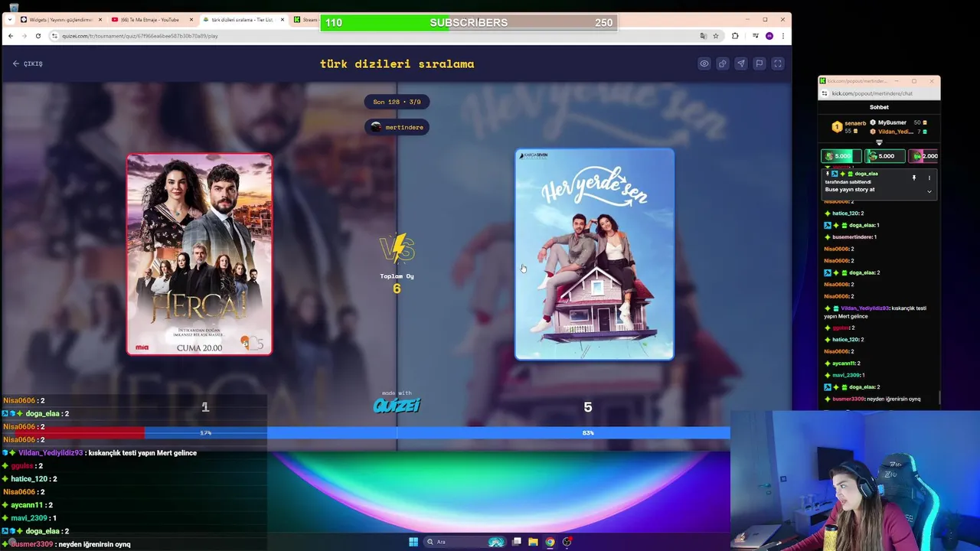Click the Sohbet chat header
Viewport: 980px width, 551px height.
[x=879, y=107]
